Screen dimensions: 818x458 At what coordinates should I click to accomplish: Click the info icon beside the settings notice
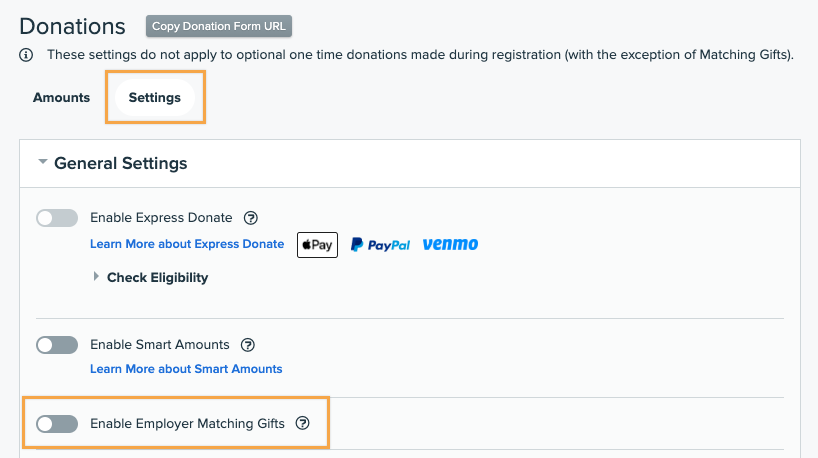[x=26, y=54]
